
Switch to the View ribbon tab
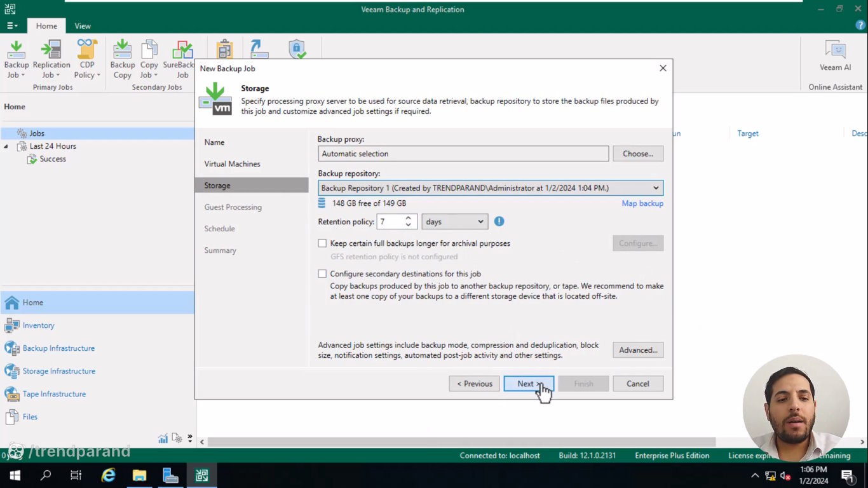83,26
